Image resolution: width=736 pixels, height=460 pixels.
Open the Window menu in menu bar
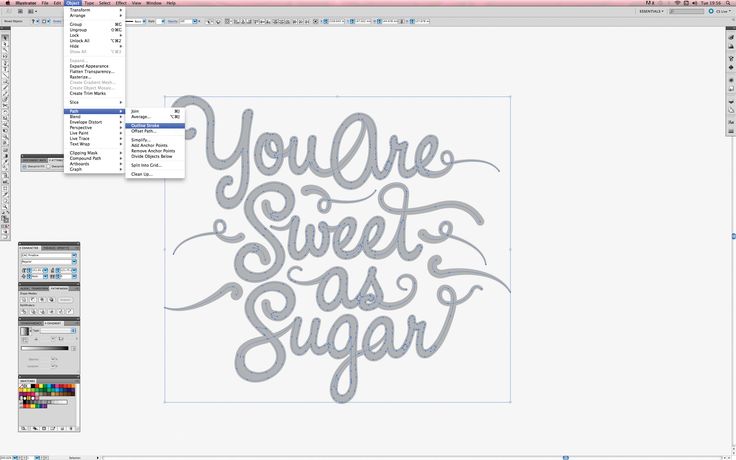pyautogui.click(x=153, y=3)
